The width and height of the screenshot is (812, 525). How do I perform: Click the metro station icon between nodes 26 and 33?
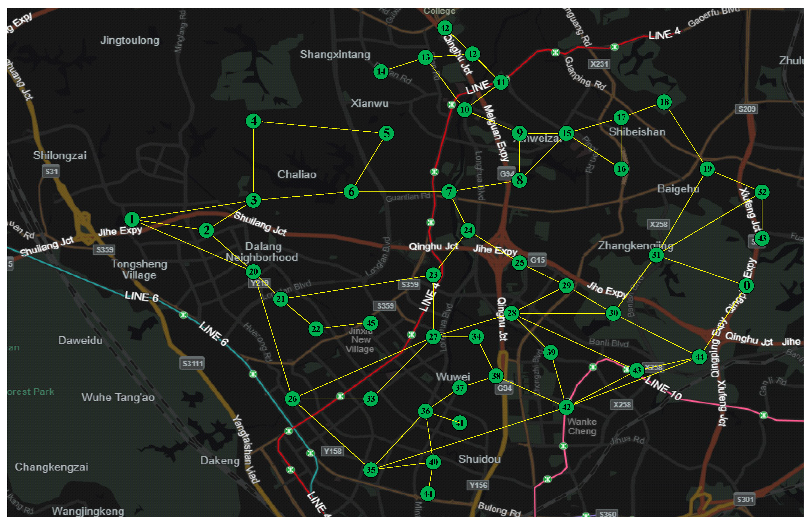tap(340, 396)
